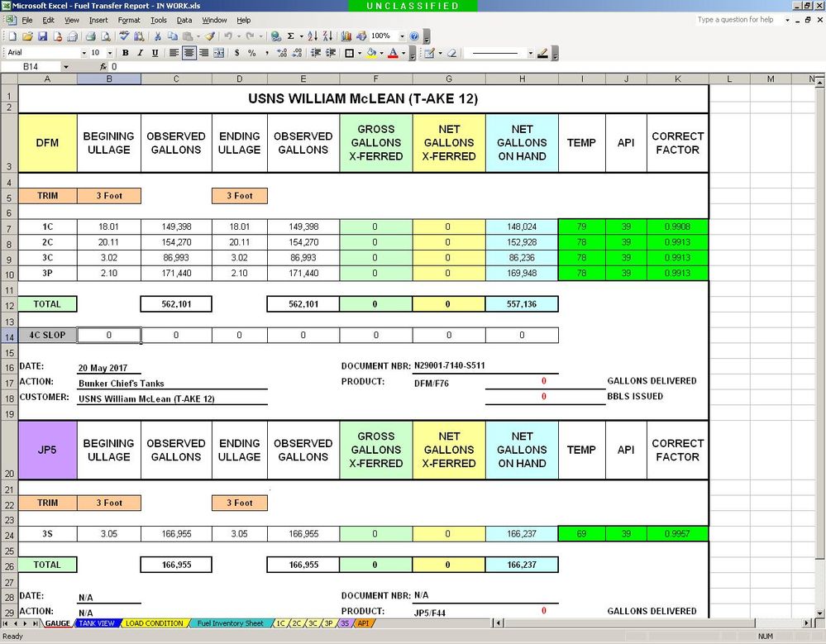Click the Draw Border pencil icon
The width and height of the screenshot is (826, 644).
[x=429, y=53]
